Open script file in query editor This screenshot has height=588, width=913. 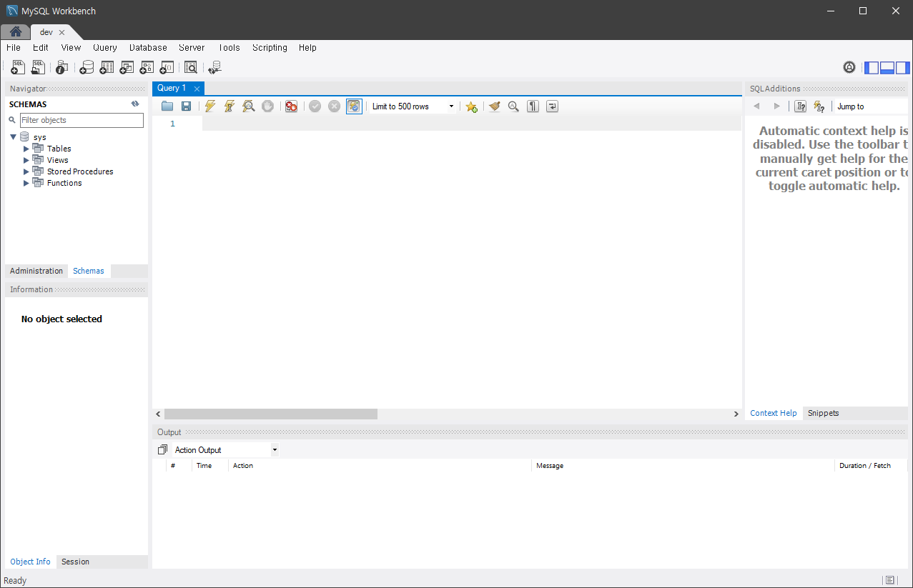pyautogui.click(x=167, y=106)
